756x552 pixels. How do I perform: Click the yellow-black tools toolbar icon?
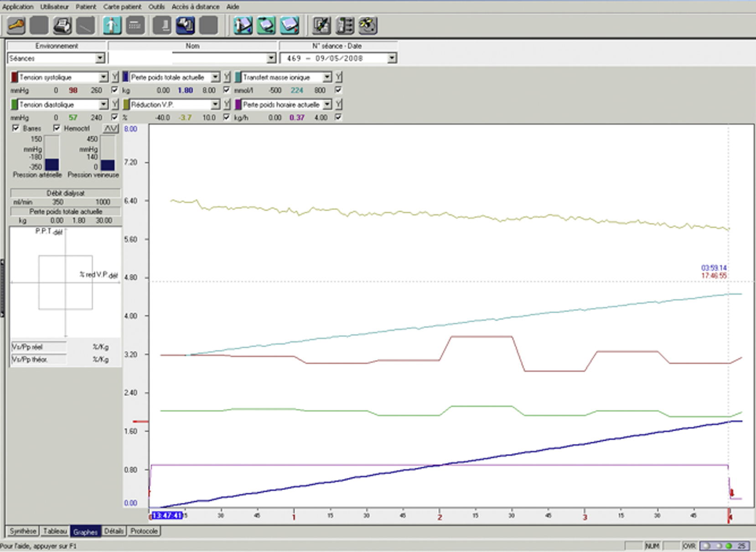click(x=368, y=26)
